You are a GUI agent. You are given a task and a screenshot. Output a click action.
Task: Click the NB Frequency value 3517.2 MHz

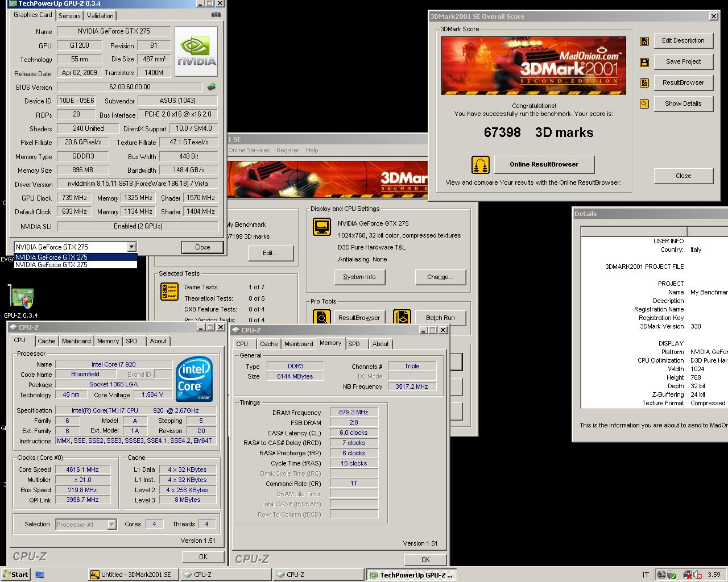(x=412, y=386)
